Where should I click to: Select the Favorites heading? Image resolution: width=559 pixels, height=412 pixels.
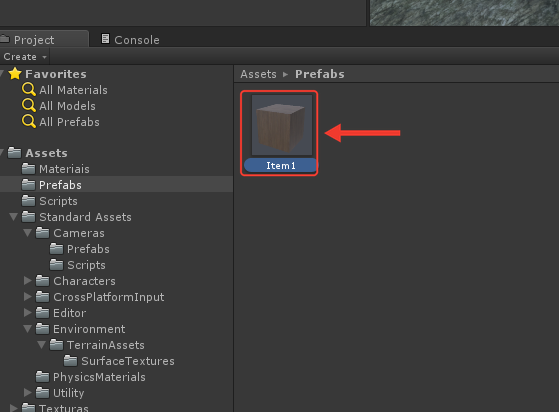tap(56, 74)
